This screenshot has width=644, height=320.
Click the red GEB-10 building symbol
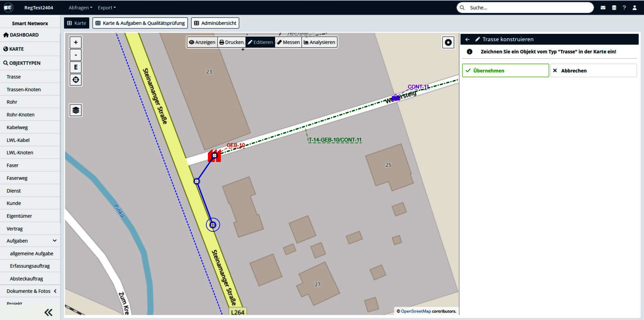214,156
